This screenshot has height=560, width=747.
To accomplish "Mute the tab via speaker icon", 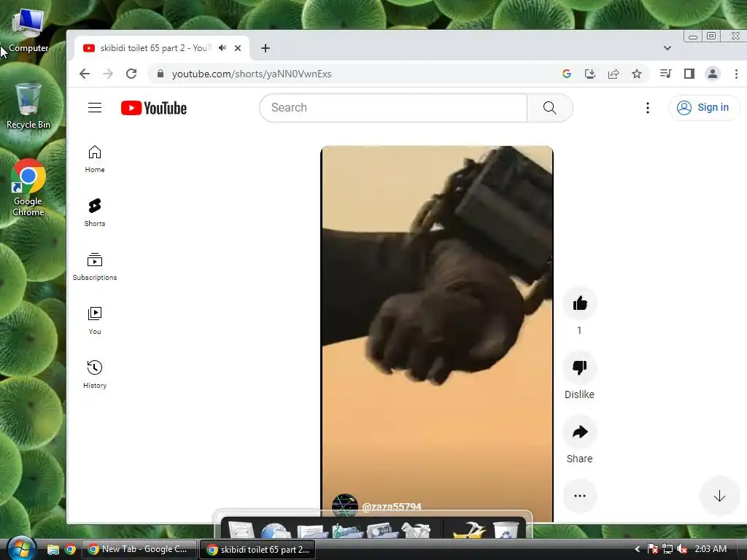I will pyautogui.click(x=222, y=48).
